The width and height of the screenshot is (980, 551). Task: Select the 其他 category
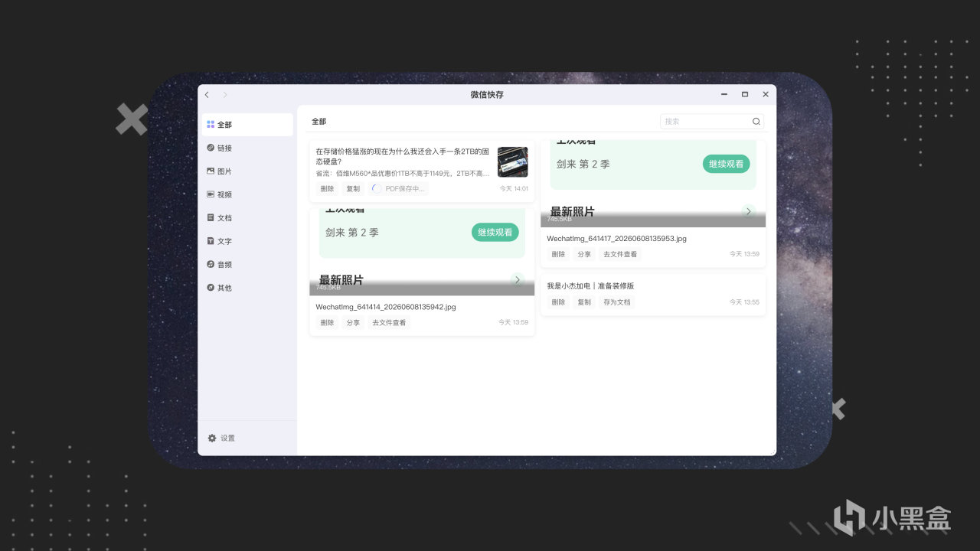pos(247,288)
